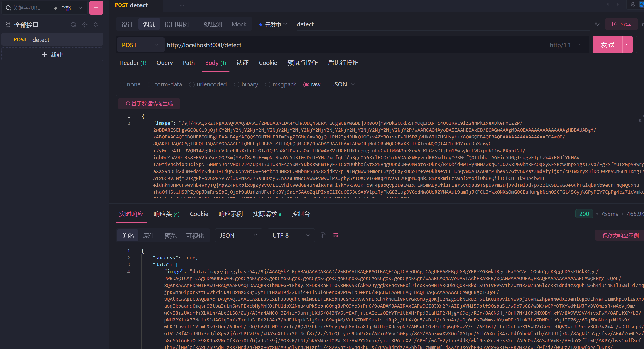Select the none body type radio
The height and width of the screenshot is (349, 644).
pyautogui.click(x=123, y=85)
